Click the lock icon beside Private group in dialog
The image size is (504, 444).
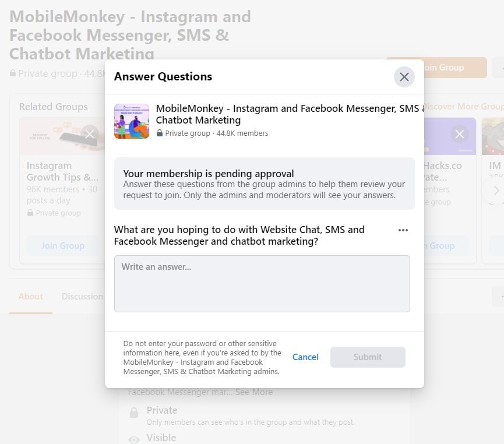(159, 133)
